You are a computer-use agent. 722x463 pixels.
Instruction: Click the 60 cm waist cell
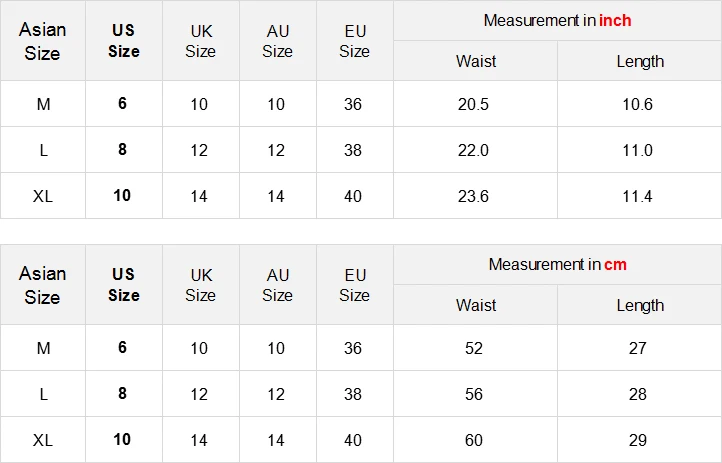474,440
